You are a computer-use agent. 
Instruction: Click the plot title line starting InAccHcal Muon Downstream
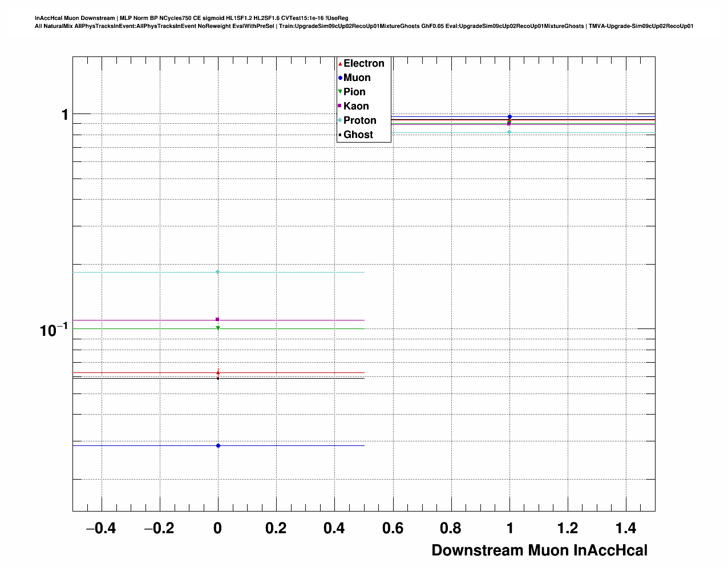point(192,18)
